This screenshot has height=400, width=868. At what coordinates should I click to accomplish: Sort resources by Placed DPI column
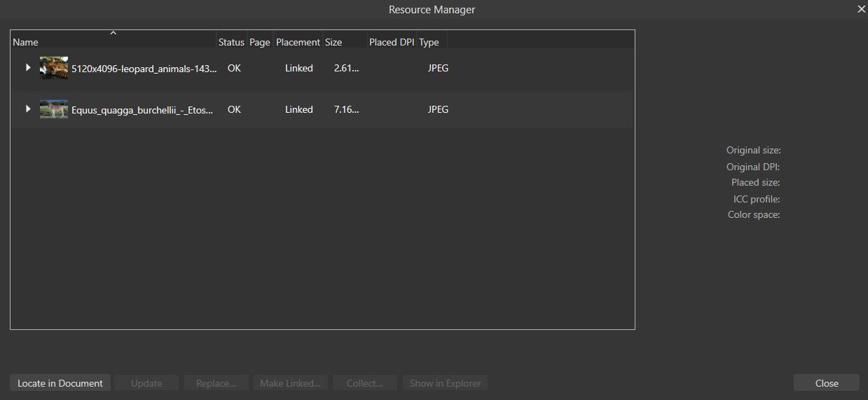(392, 42)
